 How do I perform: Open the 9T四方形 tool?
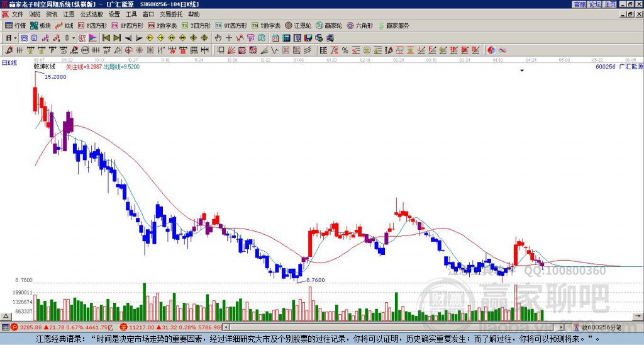pos(231,25)
